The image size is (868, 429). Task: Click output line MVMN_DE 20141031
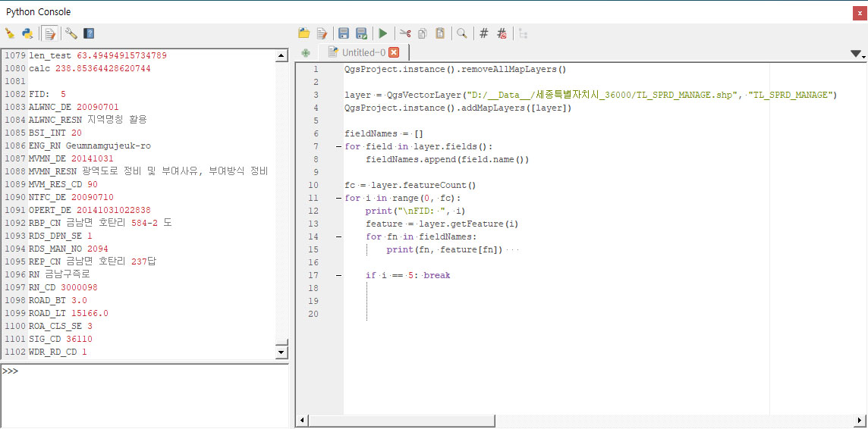tap(71, 158)
